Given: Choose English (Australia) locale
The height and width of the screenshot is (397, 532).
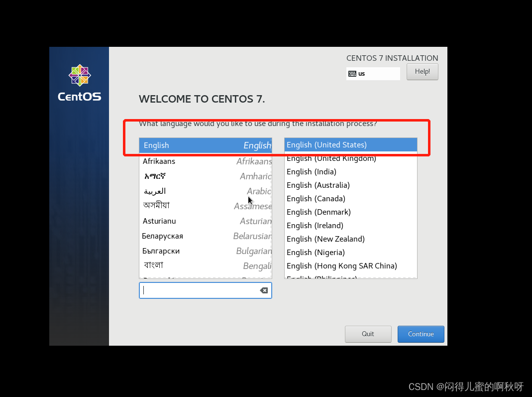Looking at the screenshot, I should pyautogui.click(x=351, y=185).
